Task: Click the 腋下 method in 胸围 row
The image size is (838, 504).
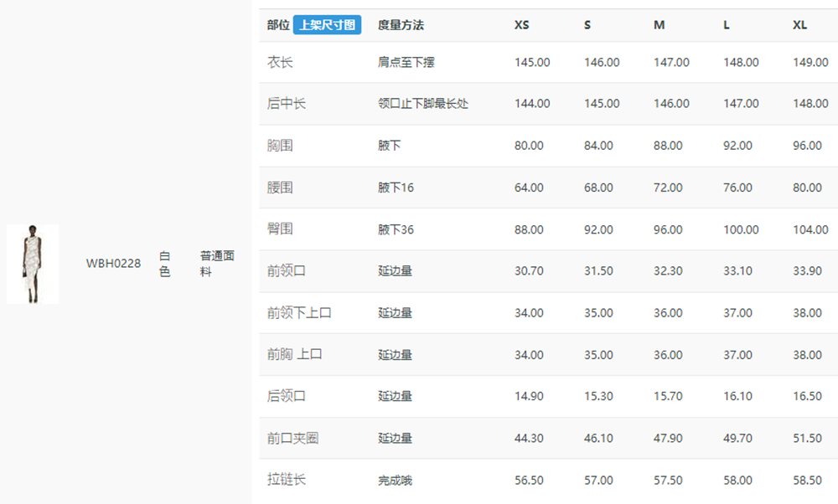Action: coord(390,145)
